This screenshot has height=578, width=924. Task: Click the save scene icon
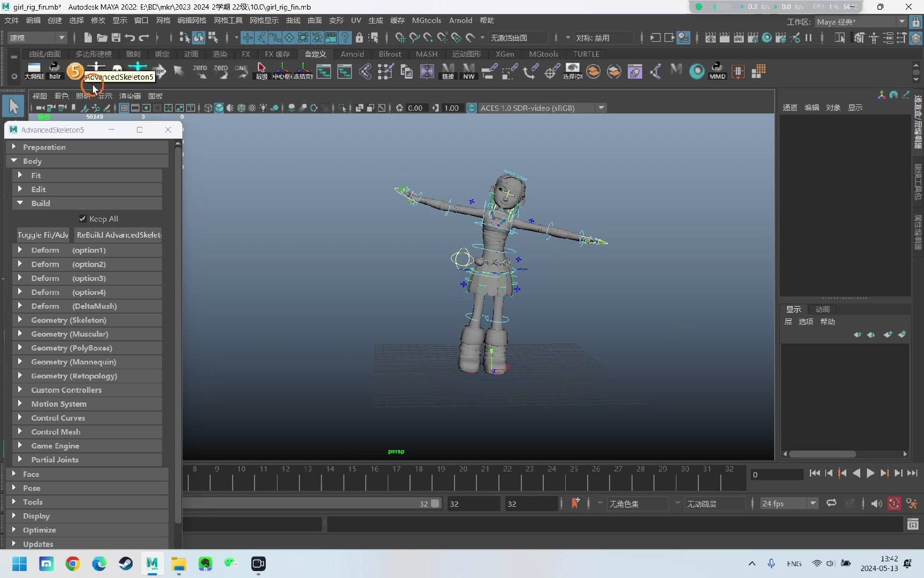click(x=115, y=37)
